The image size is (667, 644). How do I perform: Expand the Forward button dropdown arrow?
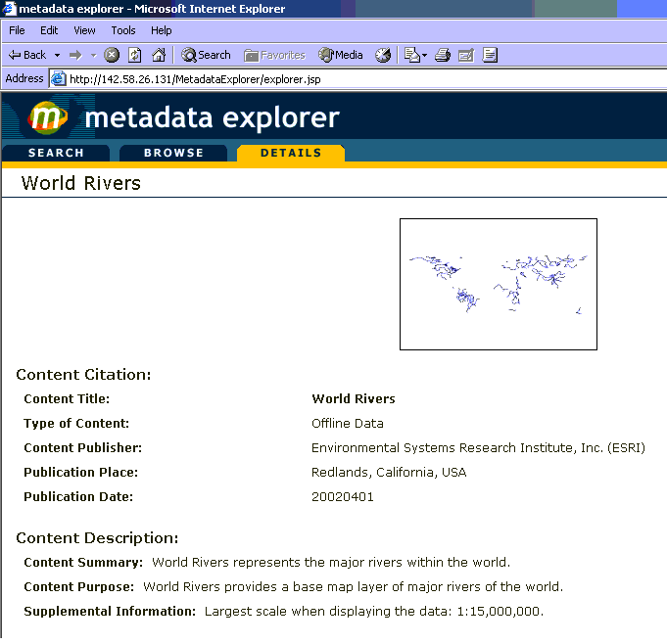pos(93,56)
